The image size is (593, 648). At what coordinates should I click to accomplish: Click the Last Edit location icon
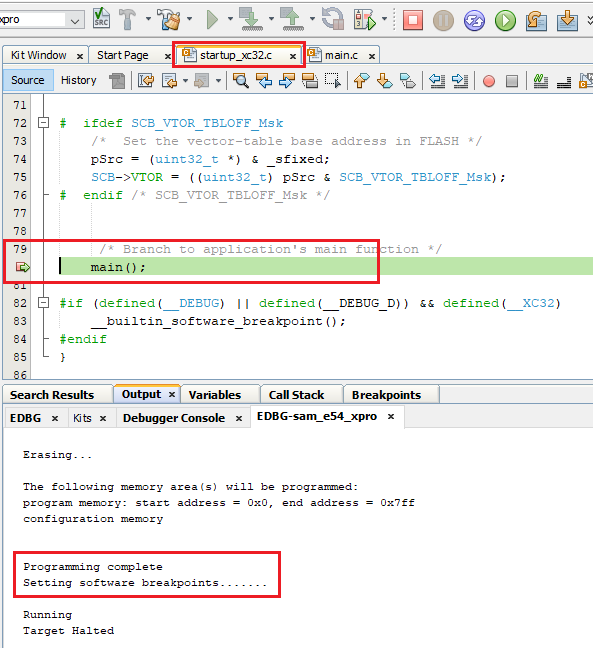pyautogui.click(x=146, y=80)
